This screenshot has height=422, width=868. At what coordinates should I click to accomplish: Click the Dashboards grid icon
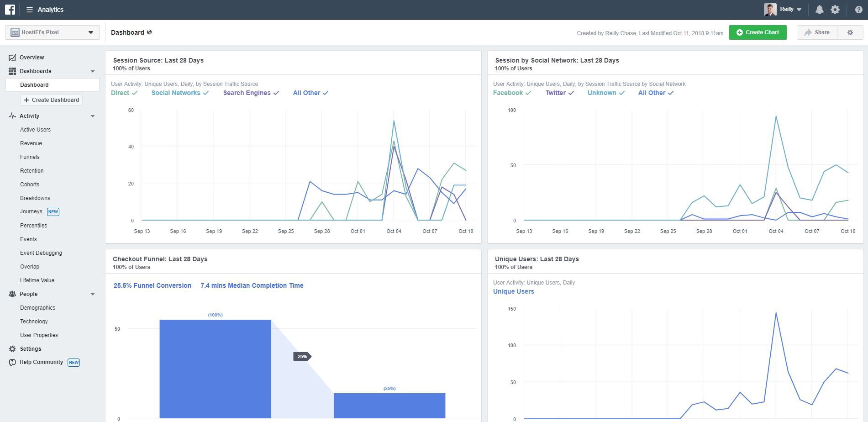[x=12, y=71]
